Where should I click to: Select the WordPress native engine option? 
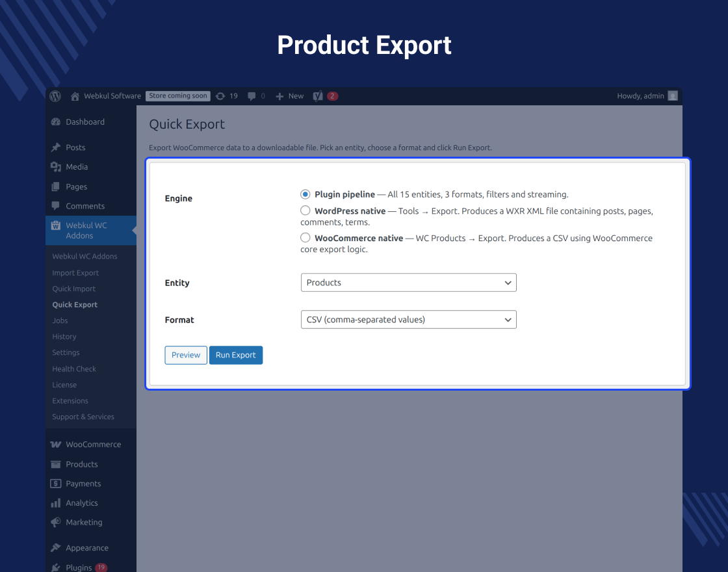(x=305, y=211)
